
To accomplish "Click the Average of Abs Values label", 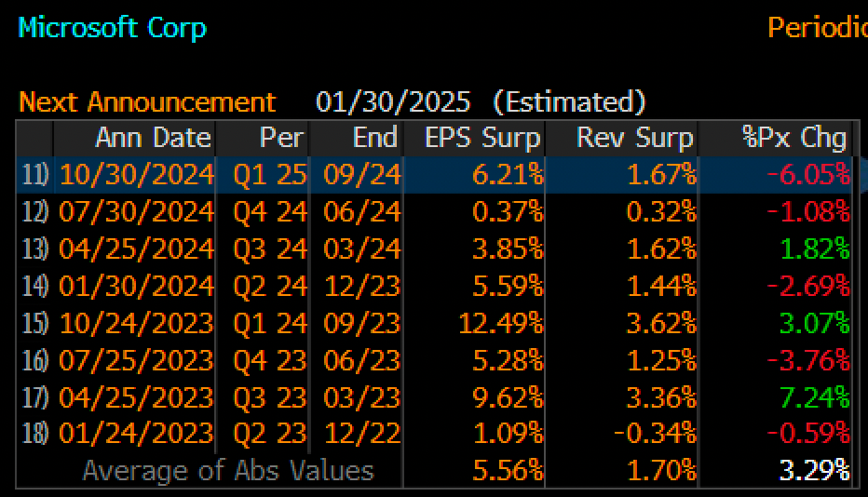I will (228, 470).
